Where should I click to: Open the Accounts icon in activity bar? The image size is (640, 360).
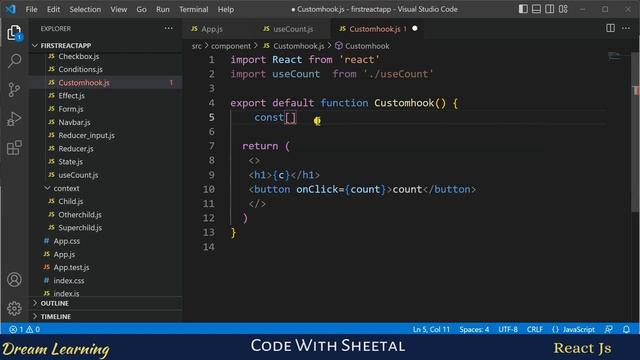pyautogui.click(x=14, y=280)
